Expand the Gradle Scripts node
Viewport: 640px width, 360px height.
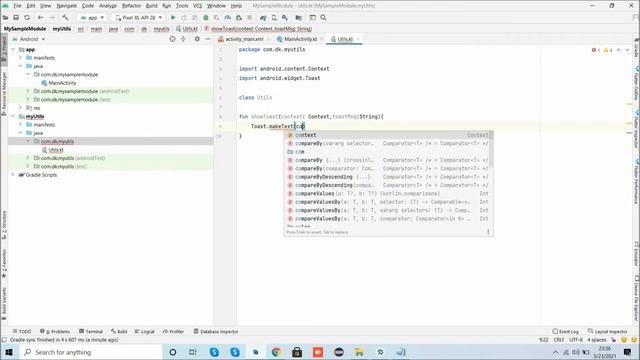[x=13, y=175]
